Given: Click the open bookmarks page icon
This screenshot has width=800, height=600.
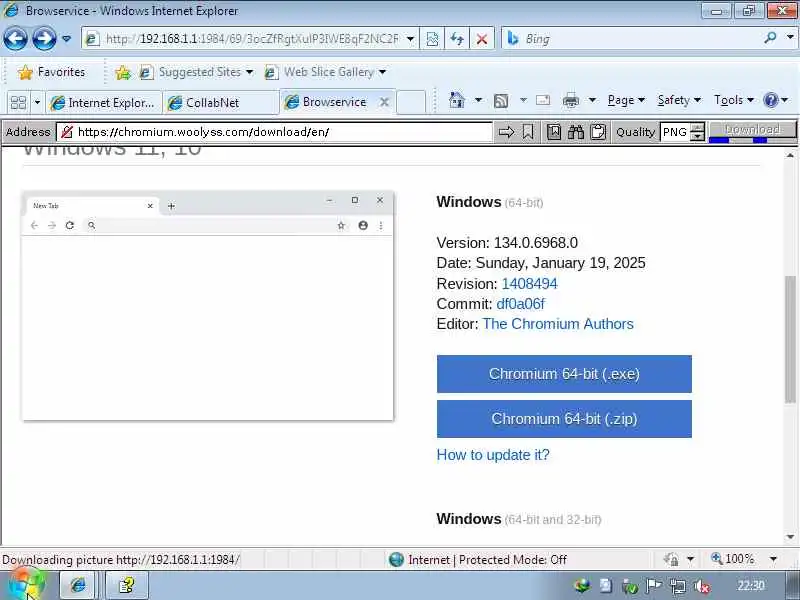Looking at the screenshot, I should point(554,132).
